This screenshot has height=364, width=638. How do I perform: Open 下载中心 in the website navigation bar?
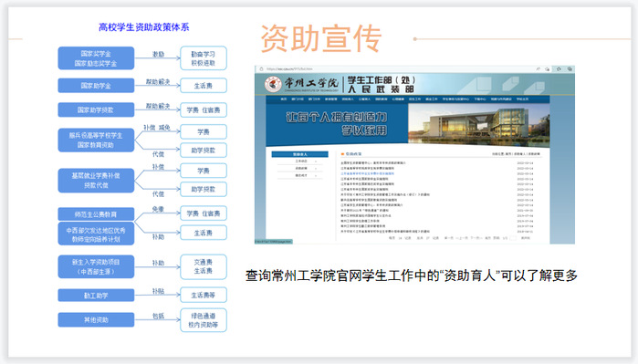point(480,99)
